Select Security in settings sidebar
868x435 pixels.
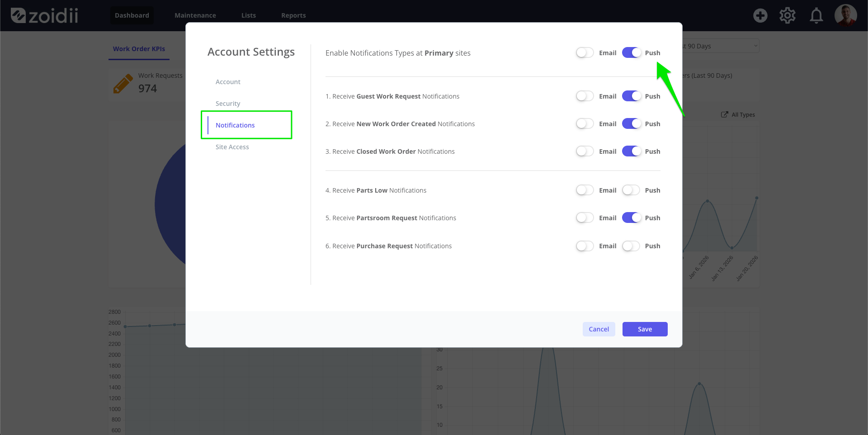coord(228,104)
